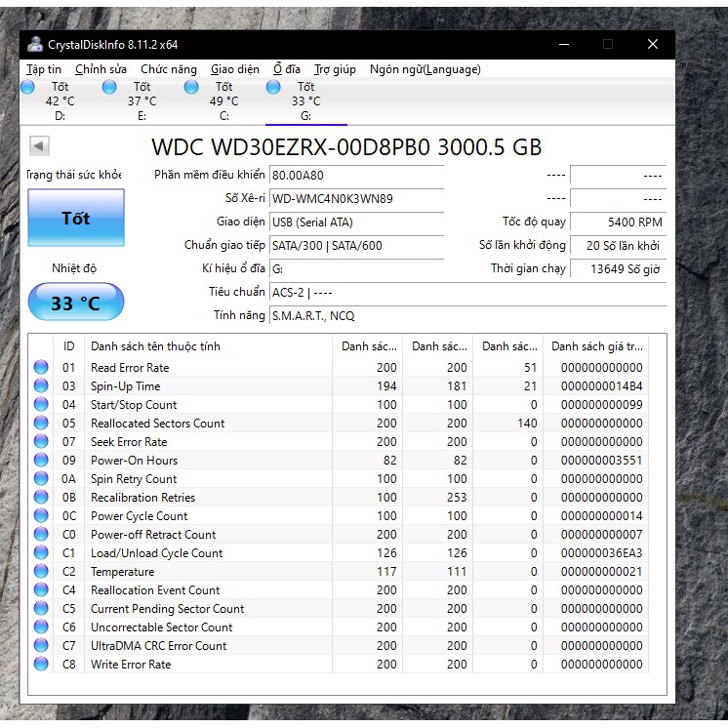728x728 pixels.
Task: Click the serial number field WD-WMC4N0K3WN89
Action: tap(356, 199)
